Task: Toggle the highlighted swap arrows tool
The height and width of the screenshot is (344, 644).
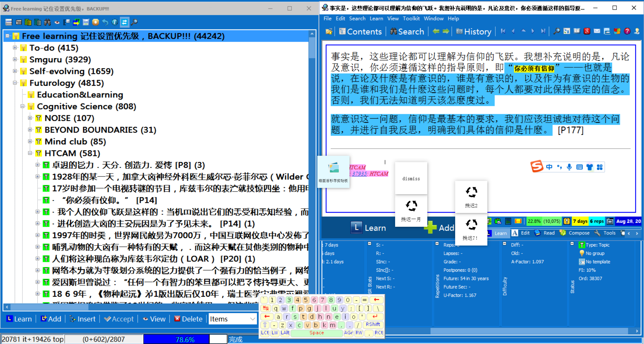Action: click(x=124, y=22)
